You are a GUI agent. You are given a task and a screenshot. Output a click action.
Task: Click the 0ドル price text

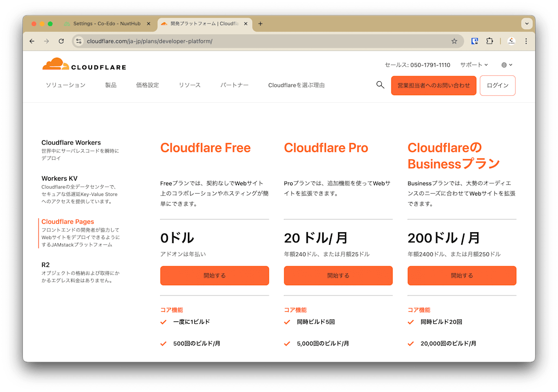coord(177,238)
